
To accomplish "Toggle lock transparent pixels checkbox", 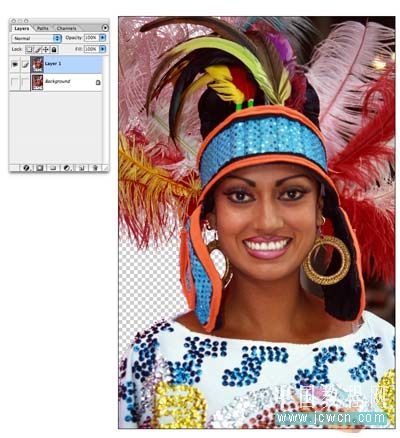I will (29, 49).
